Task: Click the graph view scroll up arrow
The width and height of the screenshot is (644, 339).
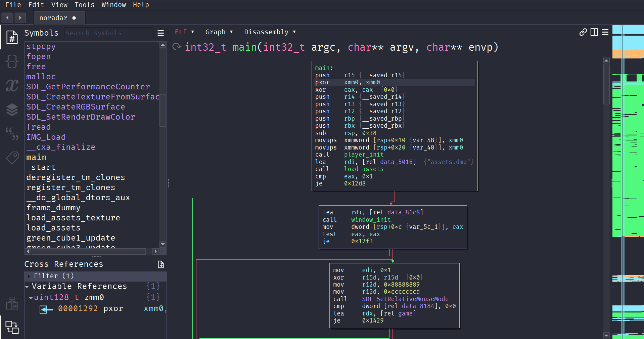Action: 606,61
